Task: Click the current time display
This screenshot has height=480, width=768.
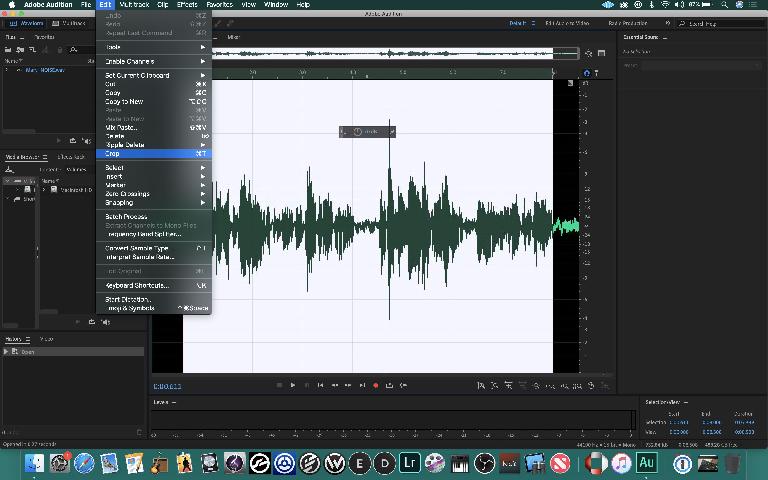Action: (x=168, y=386)
